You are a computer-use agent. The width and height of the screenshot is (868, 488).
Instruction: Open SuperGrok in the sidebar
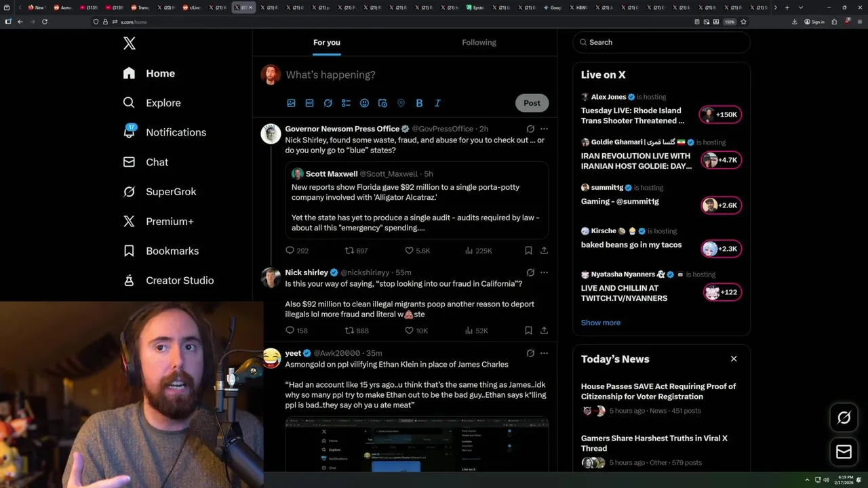coord(159,192)
